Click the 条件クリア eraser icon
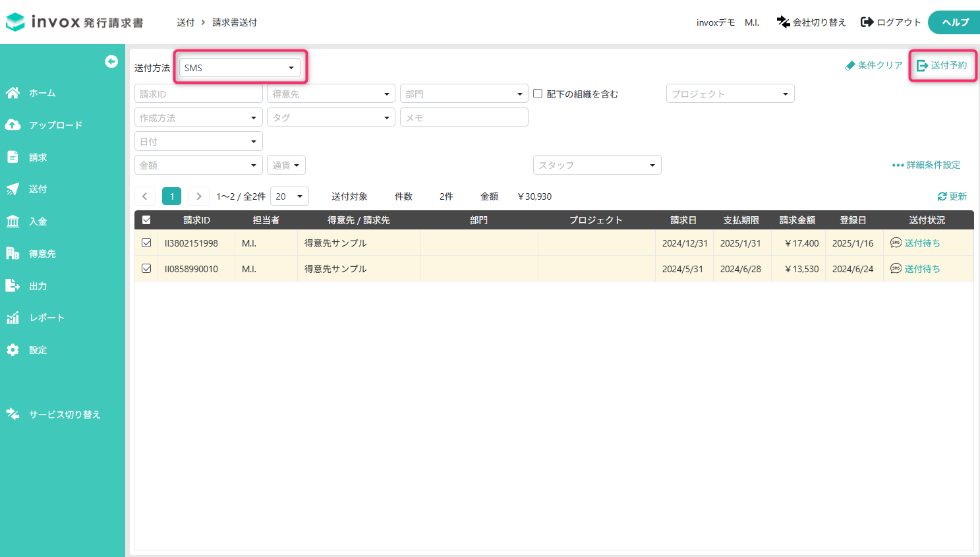 point(850,65)
